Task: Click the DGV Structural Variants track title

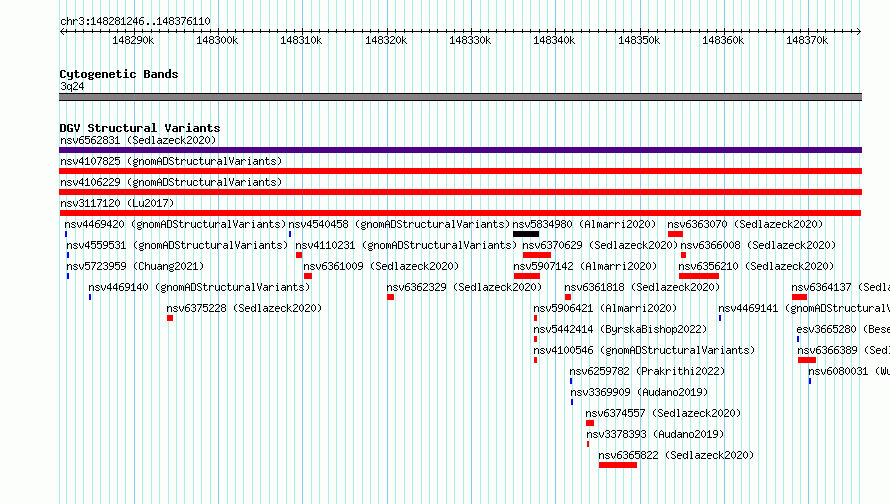Action: coord(140,128)
